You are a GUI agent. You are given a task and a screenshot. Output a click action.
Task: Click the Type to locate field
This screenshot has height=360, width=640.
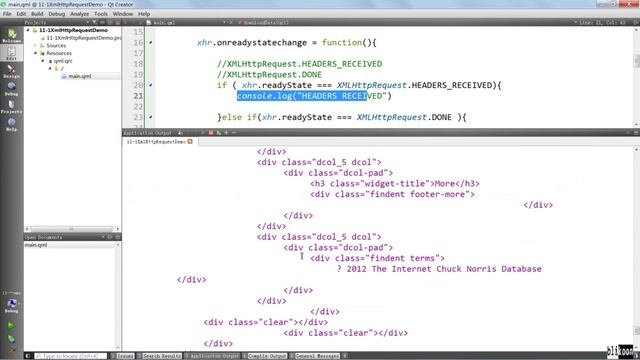tap(70, 356)
